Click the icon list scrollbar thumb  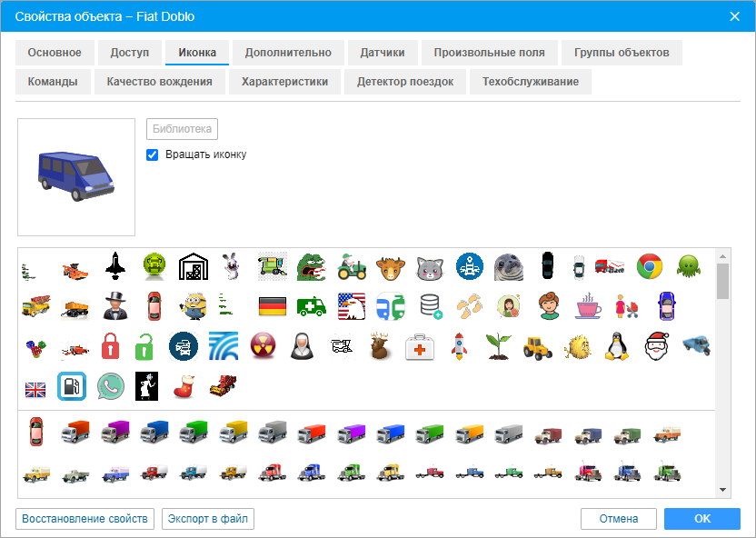722,281
